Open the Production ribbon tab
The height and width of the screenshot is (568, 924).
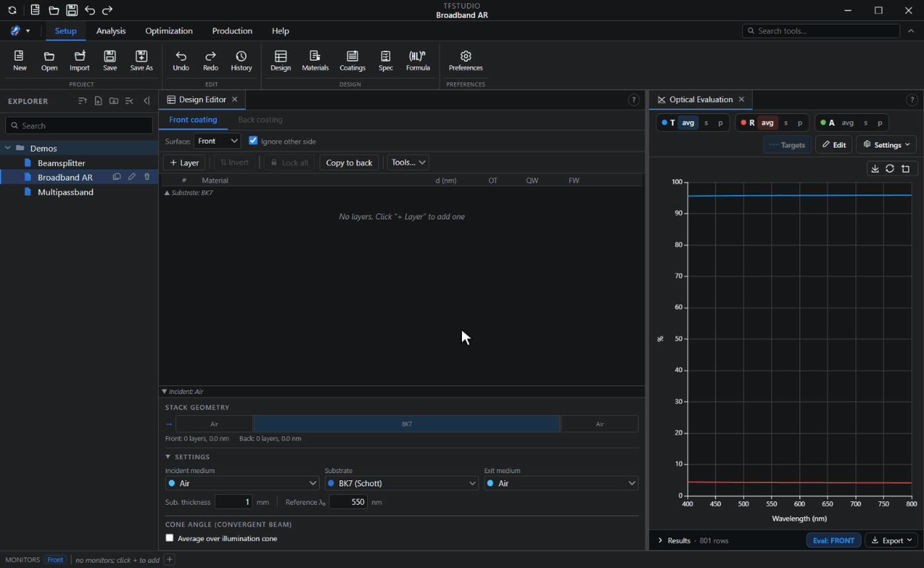pos(232,31)
